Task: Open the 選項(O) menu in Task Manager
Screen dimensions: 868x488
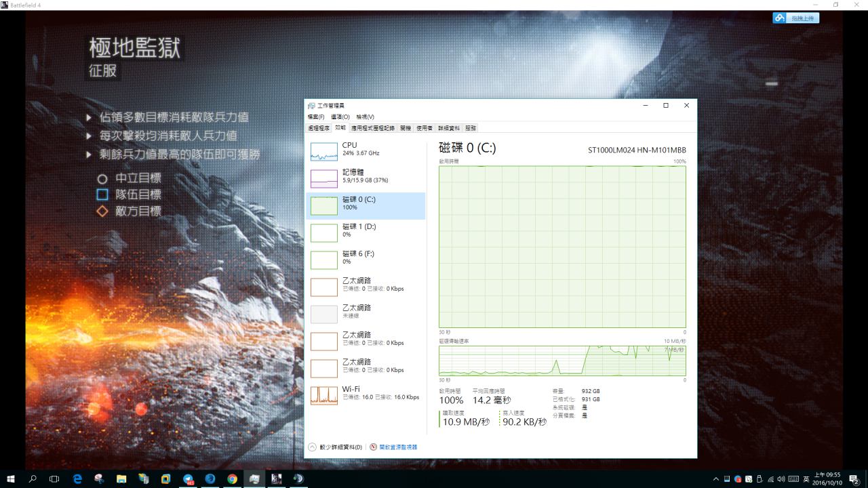Action: click(340, 117)
